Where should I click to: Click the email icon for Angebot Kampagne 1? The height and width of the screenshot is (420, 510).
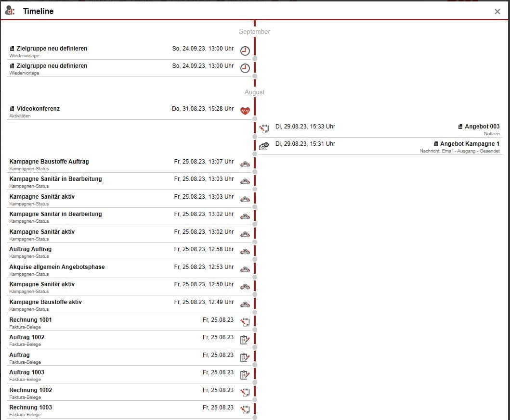(x=264, y=146)
